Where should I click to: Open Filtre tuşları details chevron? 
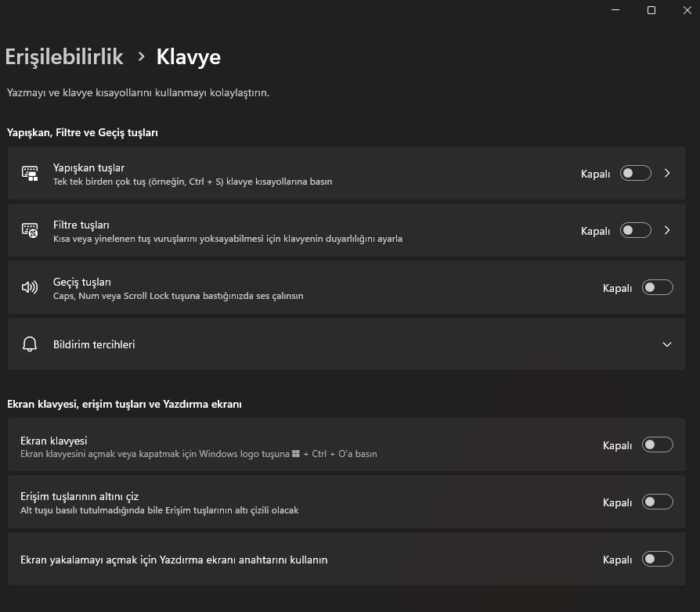(x=667, y=230)
